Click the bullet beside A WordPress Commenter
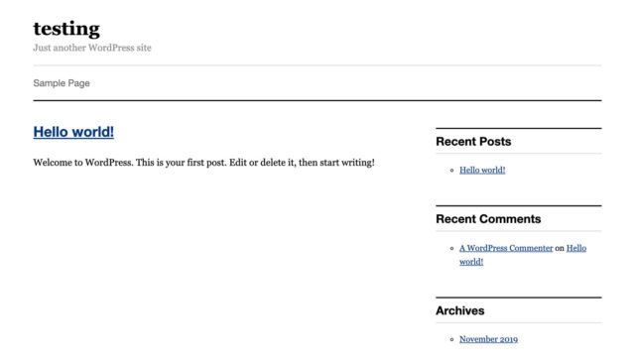The height and width of the screenshot is (364, 635). [452, 248]
